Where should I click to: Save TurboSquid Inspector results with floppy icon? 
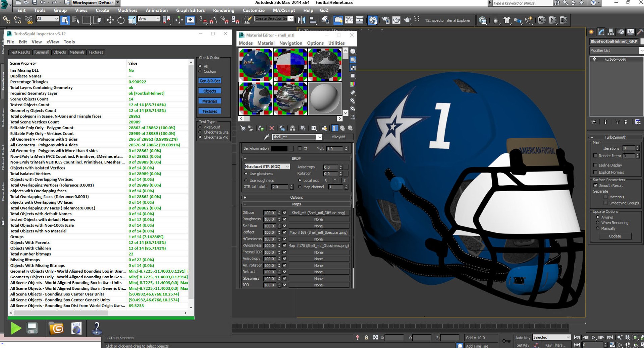click(x=32, y=328)
